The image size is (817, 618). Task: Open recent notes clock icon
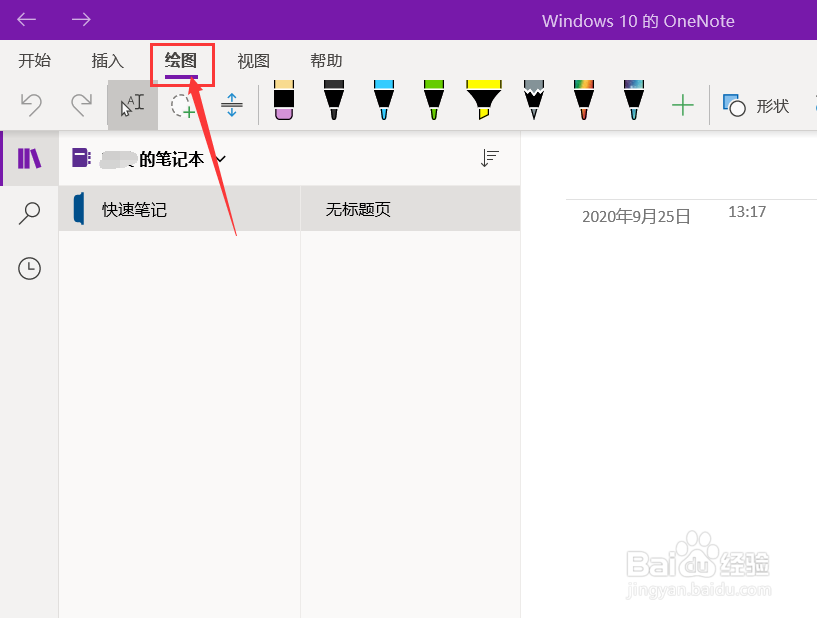[x=29, y=268]
